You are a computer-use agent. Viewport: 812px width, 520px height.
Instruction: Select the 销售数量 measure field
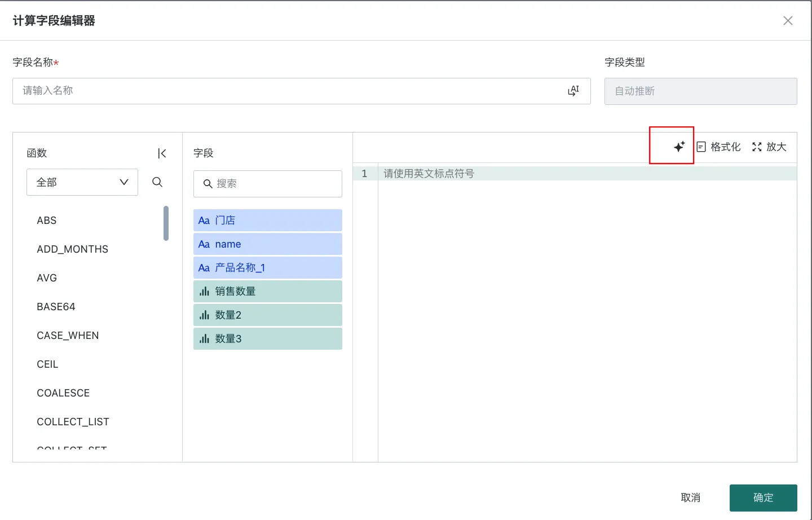268,292
